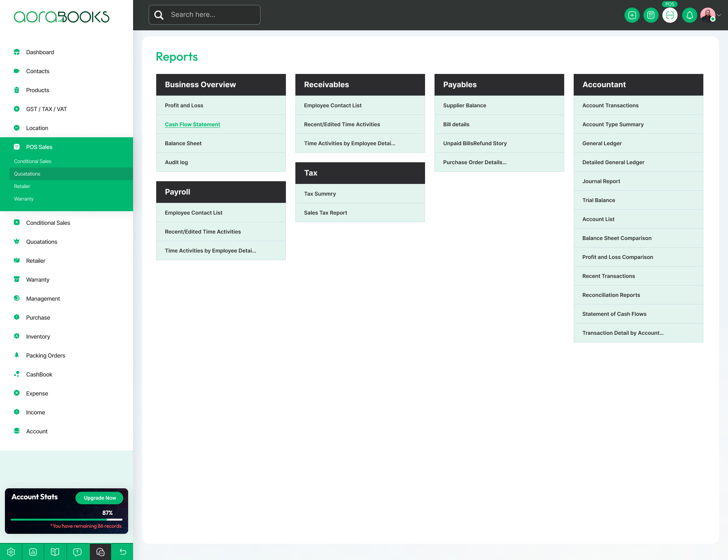Viewport: 728px width, 560px height.
Task: Open settings gear in bottom bar
Action: click(x=11, y=552)
